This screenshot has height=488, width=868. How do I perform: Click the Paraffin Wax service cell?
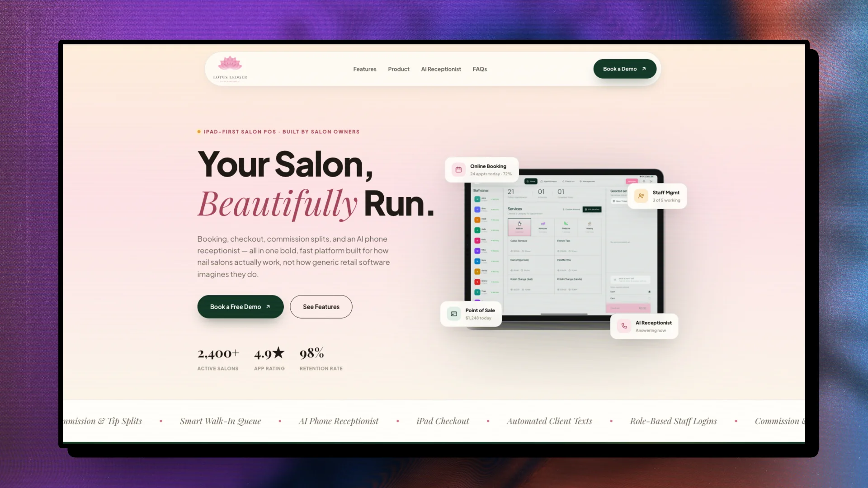point(578,265)
